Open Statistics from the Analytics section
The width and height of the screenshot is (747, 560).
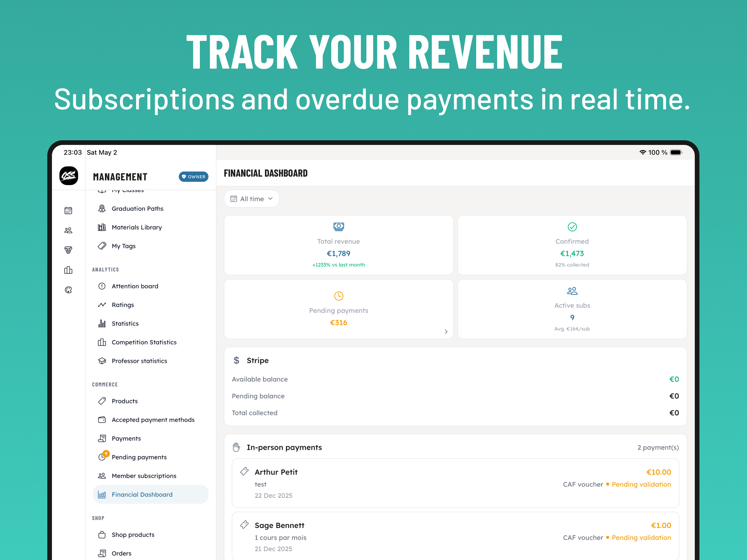pos(151,323)
